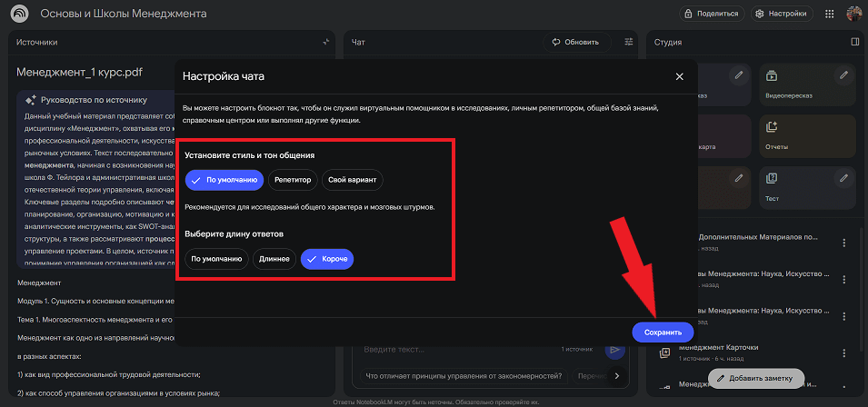Set answer length to По умолчанию
868x407 pixels.
(x=217, y=259)
